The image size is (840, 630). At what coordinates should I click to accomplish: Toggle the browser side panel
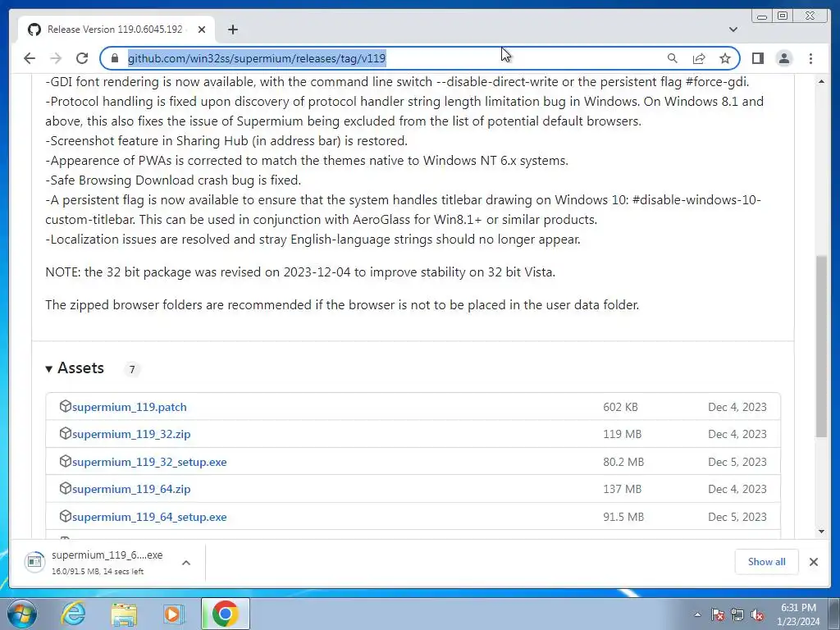[x=757, y=58]
